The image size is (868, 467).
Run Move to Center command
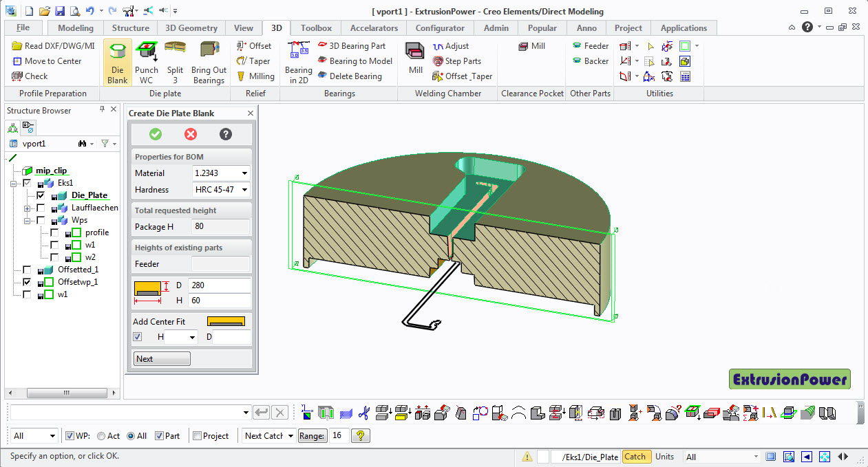coord(47,61)
